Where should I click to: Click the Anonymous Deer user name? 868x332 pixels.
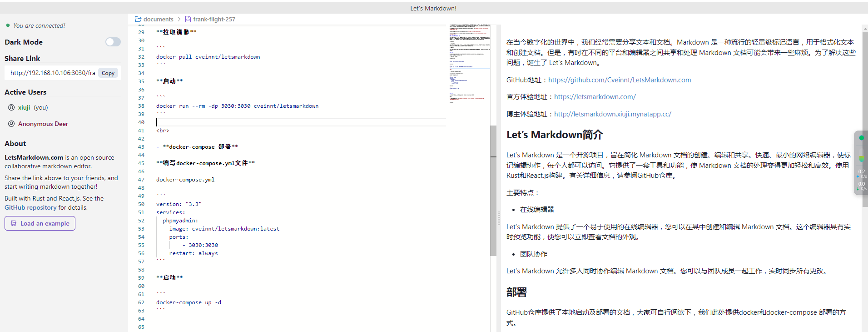43,124
